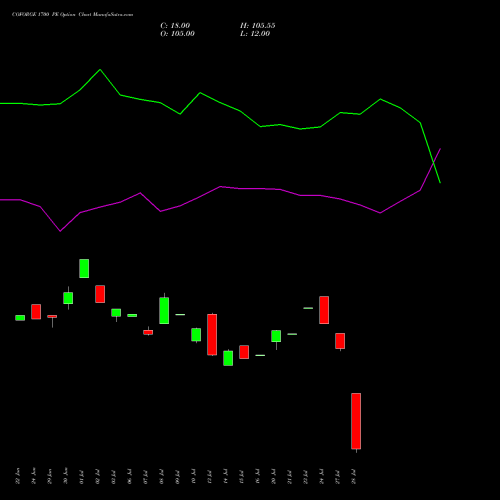Select the tall green candle above 01 Jul
Image resolution: width=500 pixels, height=500 pixels.
pyautogui.click(x=84, y=268)
